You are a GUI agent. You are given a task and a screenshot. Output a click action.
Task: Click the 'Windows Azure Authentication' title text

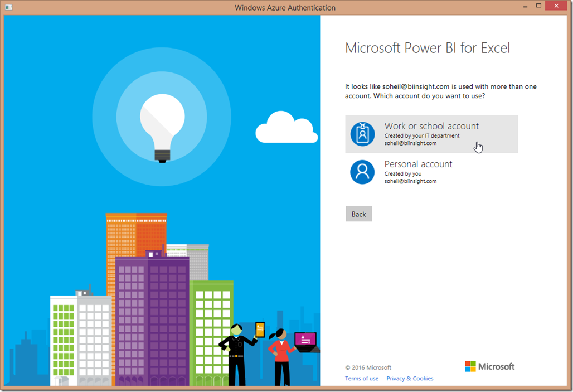[x=285, y=8]
